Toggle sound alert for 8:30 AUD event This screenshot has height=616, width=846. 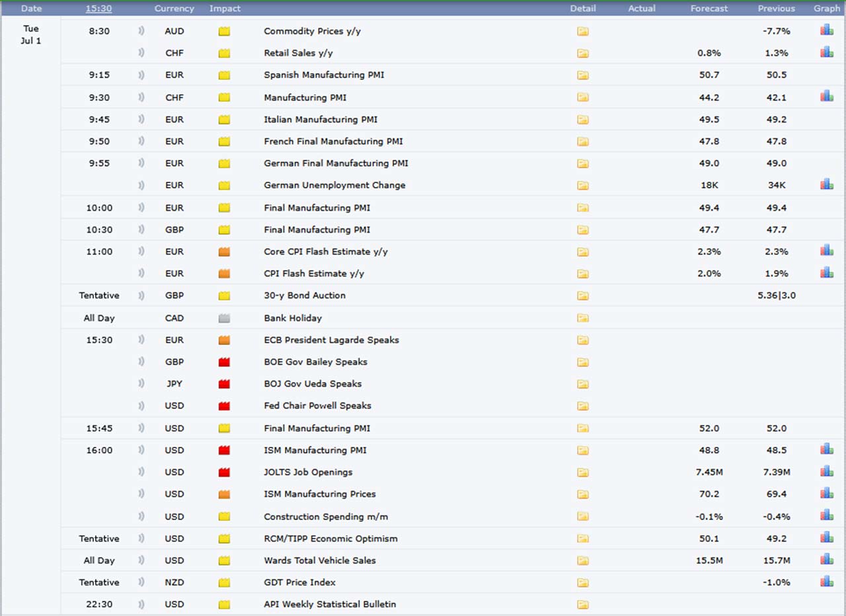click(141, 31)
